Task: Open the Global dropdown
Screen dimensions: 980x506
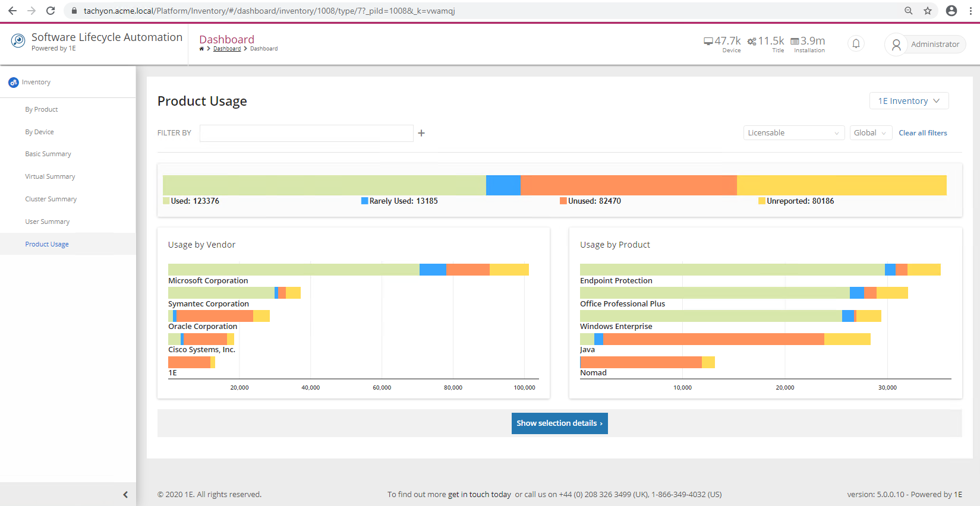Action: coord(871,133)
